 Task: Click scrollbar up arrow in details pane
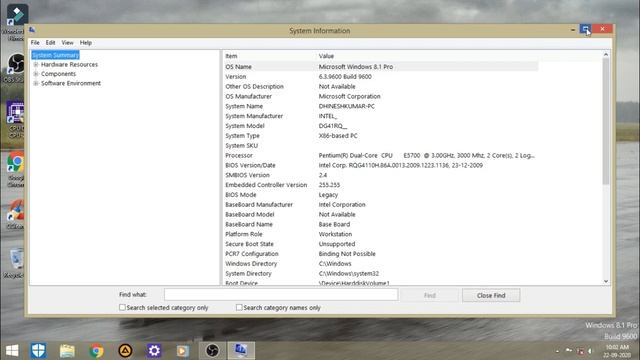point(606,54)
